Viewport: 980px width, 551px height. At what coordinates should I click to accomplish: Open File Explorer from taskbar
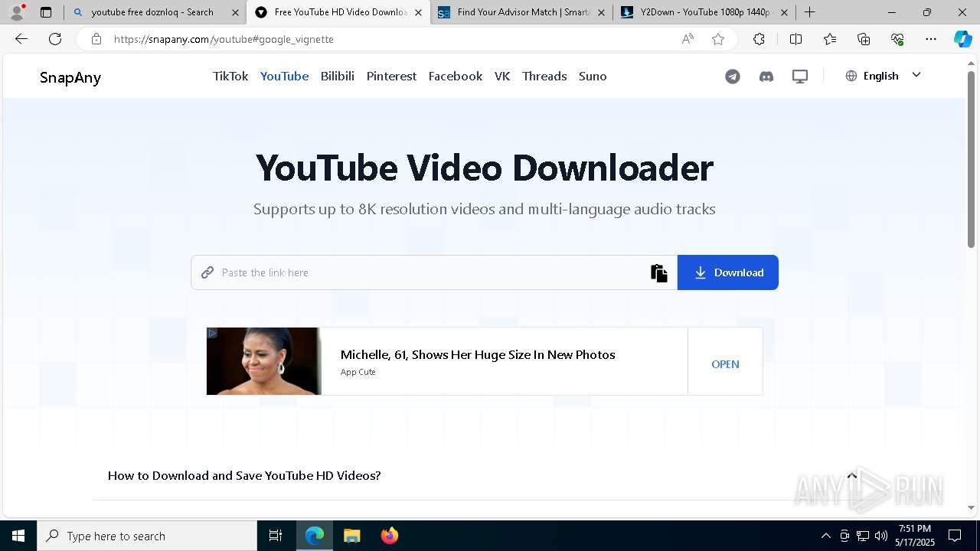pos(351,536)
